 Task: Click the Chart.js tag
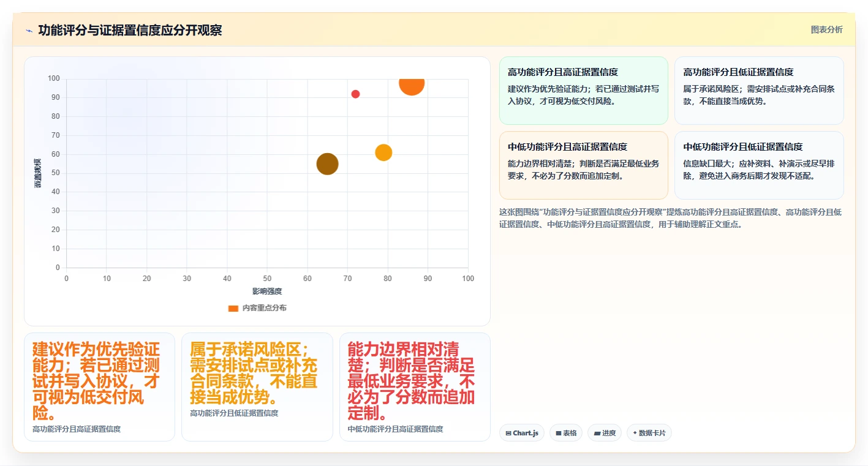[x=522, y=433]
